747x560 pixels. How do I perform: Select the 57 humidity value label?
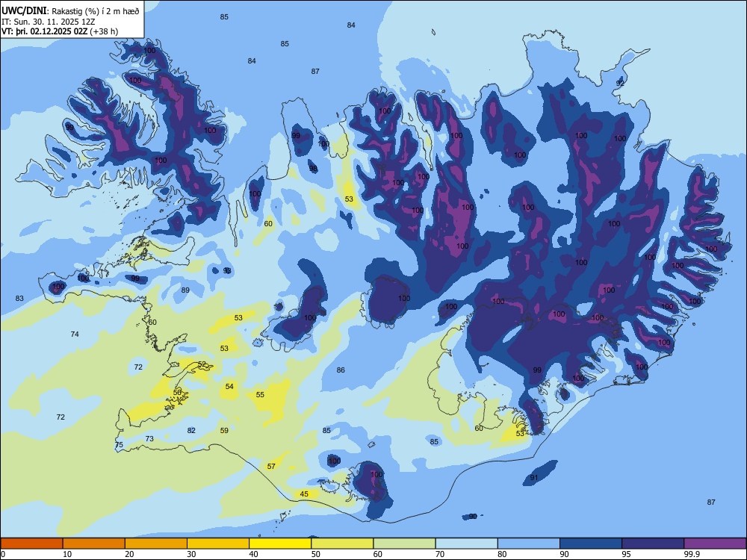coord(271,466)
